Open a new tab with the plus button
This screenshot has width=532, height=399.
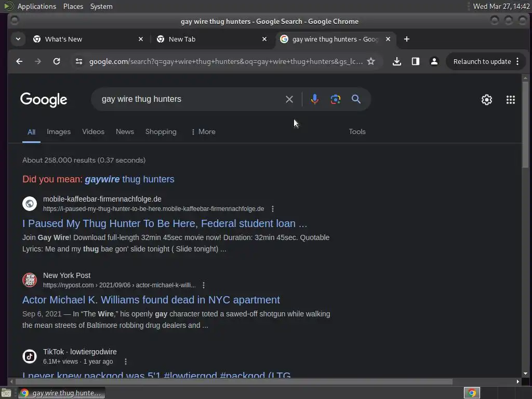pyautogui.click(x=406, y=39)
